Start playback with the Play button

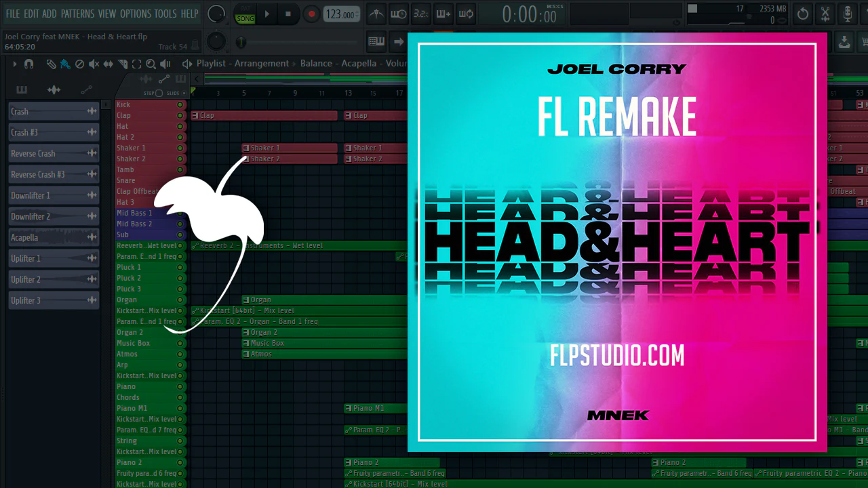pos(267,14)
